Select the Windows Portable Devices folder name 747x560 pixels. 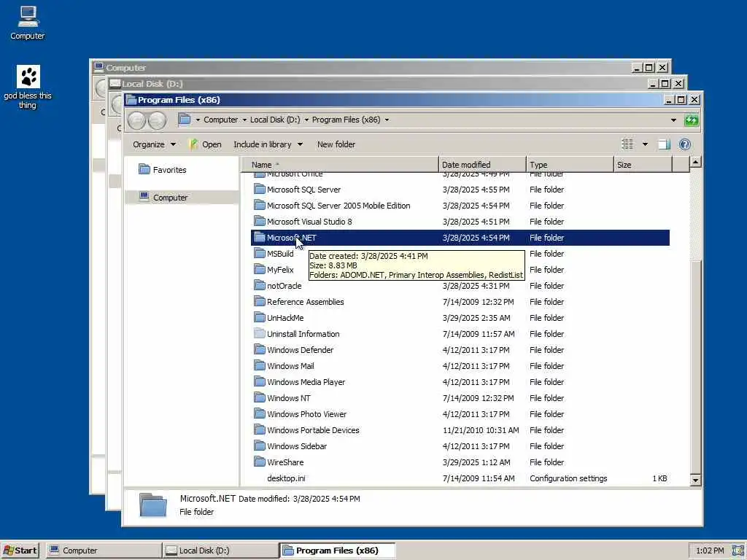(x=313, y=430)
